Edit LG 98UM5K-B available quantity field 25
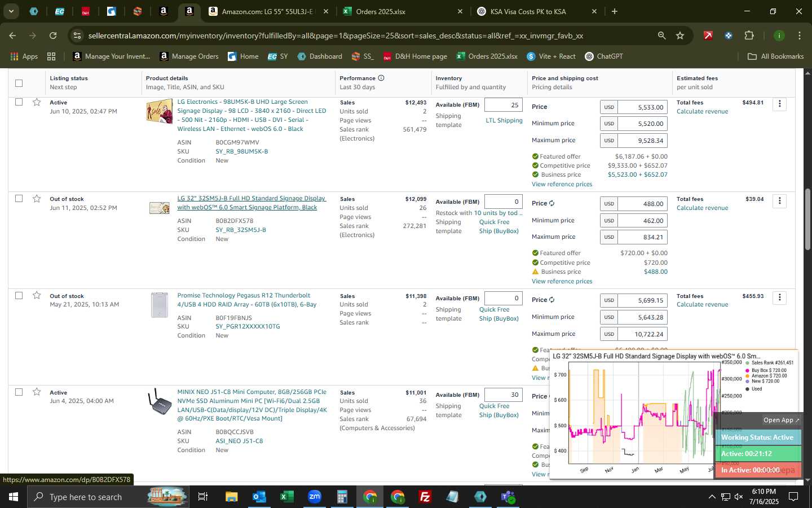This screenshot has height=508, width=812. tap(504, 105)
